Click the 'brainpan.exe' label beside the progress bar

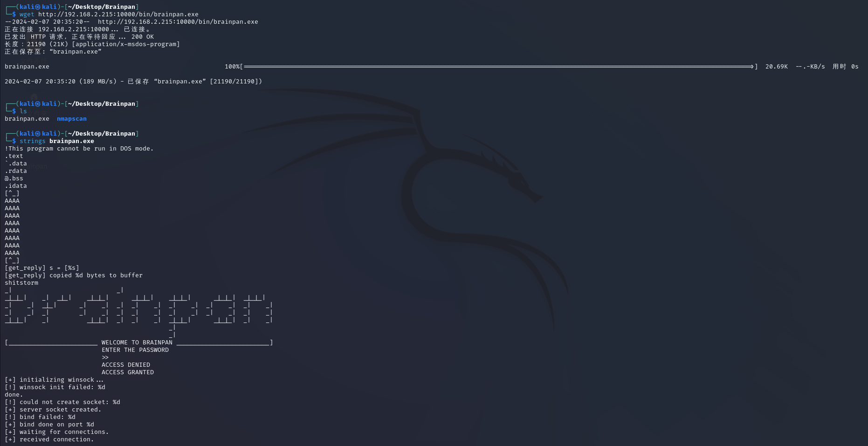tap(27, 67)
